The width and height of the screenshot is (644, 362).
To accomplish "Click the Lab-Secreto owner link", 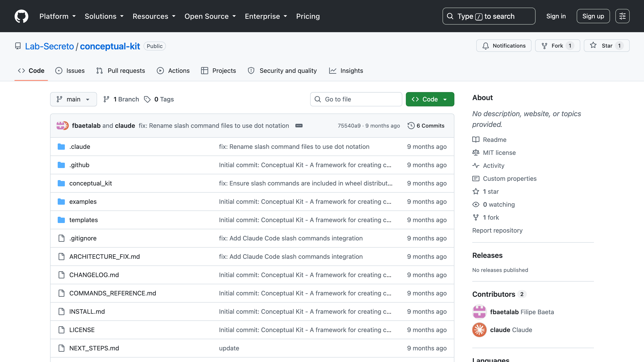I will click(x=49, y=46).
